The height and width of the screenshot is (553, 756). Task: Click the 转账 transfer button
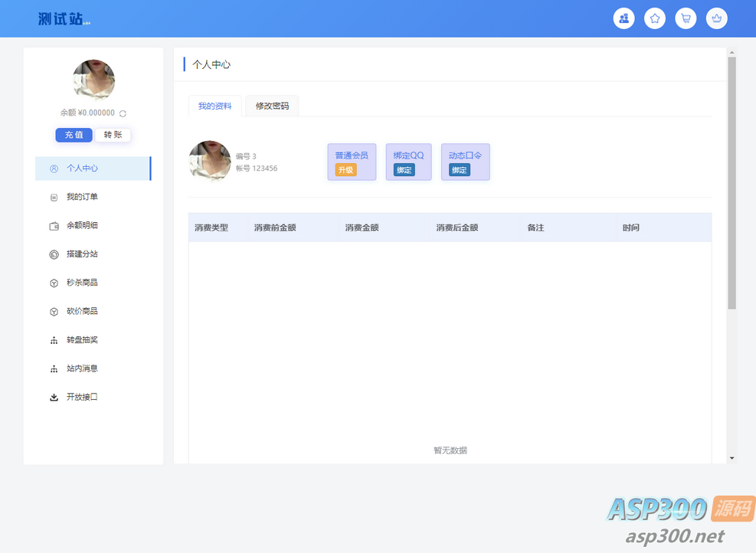(113, 135)
